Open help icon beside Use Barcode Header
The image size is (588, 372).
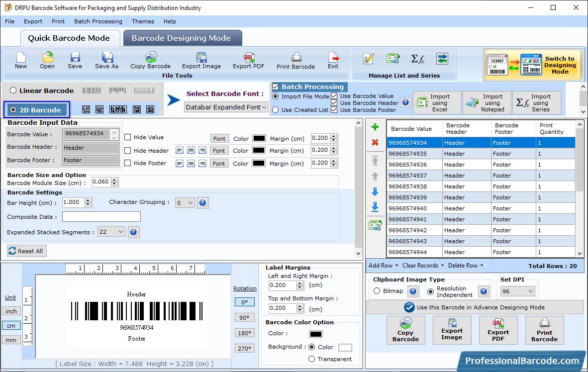point(405,102)
